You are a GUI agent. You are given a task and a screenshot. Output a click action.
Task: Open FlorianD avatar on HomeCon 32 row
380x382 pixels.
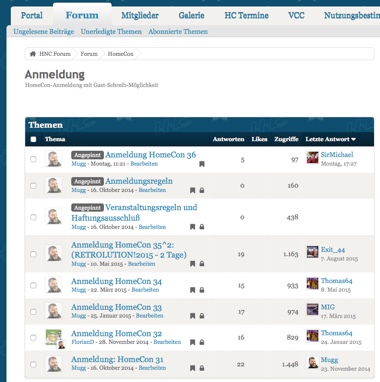pyautogui.click(x=54, y=338)
